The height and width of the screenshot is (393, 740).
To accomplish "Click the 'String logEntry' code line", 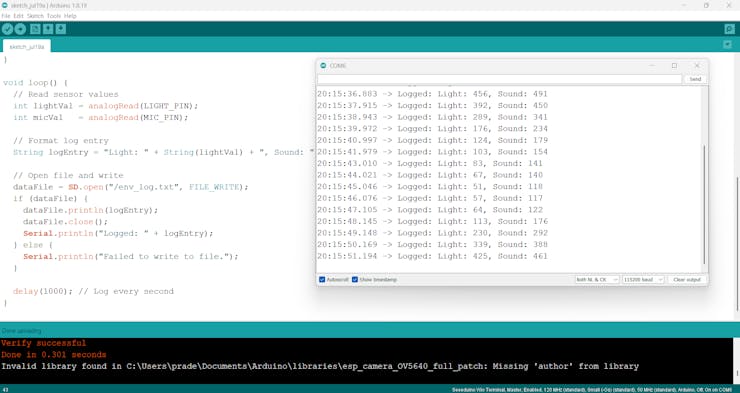I will click(x=163, y=152).
